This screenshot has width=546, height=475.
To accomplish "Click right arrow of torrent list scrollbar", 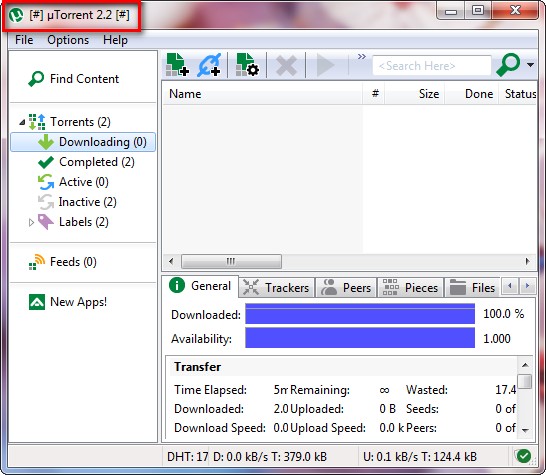I will click(528, 261).
